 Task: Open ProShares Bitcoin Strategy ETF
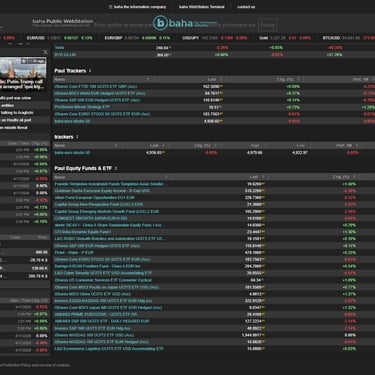[82, 107]
